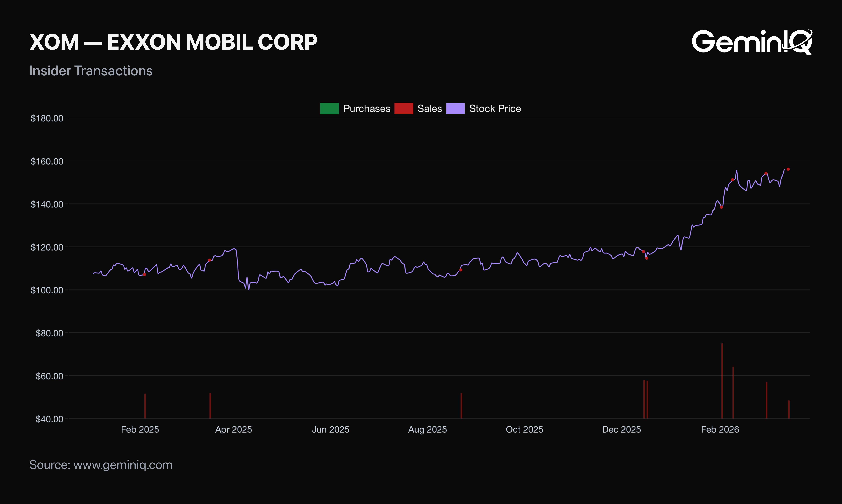This screenshot has width=842, height=504.
Task: Click the Aug 2025 x-axis label
Action: point(427,430)
